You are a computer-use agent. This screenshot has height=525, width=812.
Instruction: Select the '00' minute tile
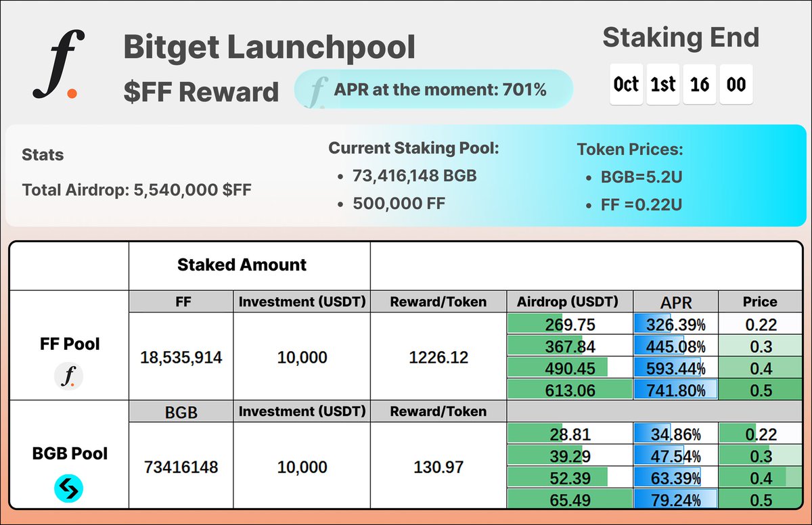tap(736, 84)
